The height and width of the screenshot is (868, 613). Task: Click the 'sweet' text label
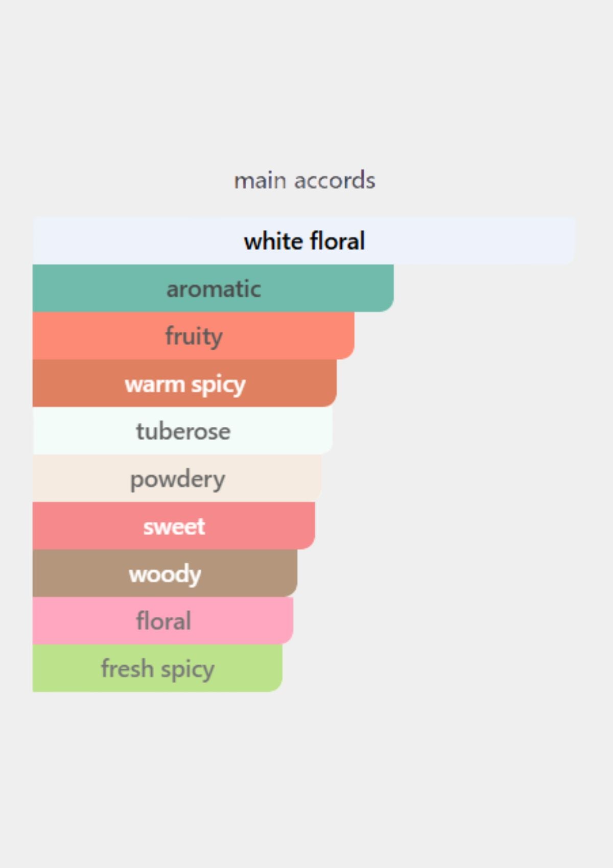point(174,526)
